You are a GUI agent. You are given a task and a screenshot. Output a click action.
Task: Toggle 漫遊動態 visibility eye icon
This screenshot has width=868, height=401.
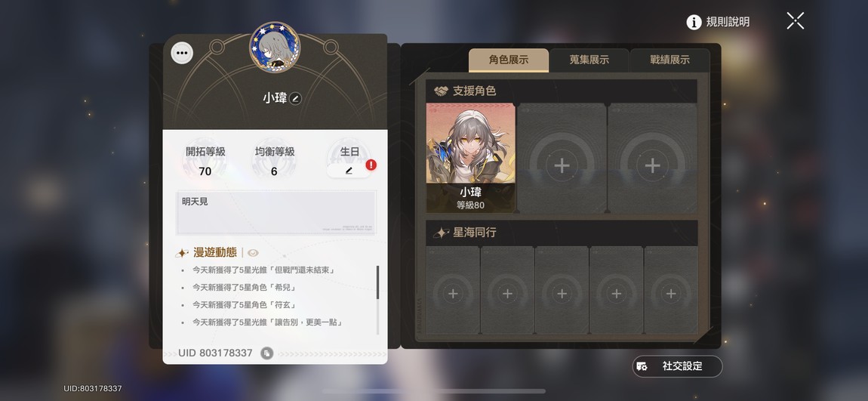click(253, 252)
